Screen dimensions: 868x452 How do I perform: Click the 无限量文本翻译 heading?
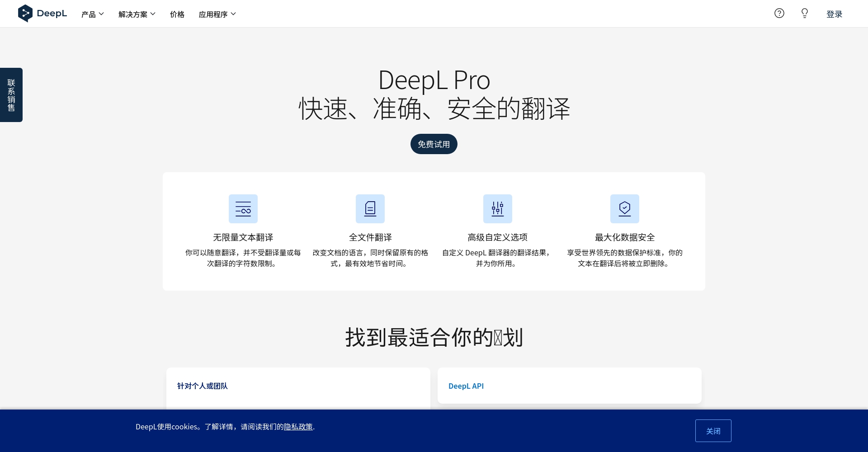click(x=243, y=237)
